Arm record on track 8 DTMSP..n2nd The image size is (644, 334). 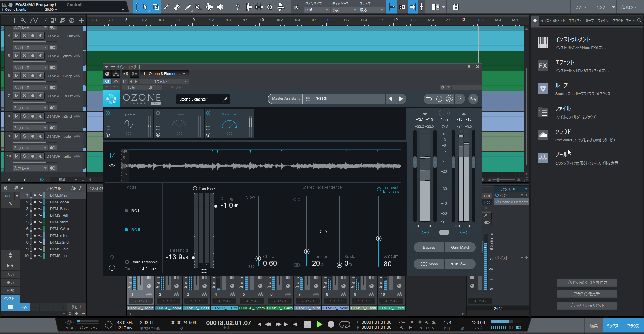tap(33, 116)
